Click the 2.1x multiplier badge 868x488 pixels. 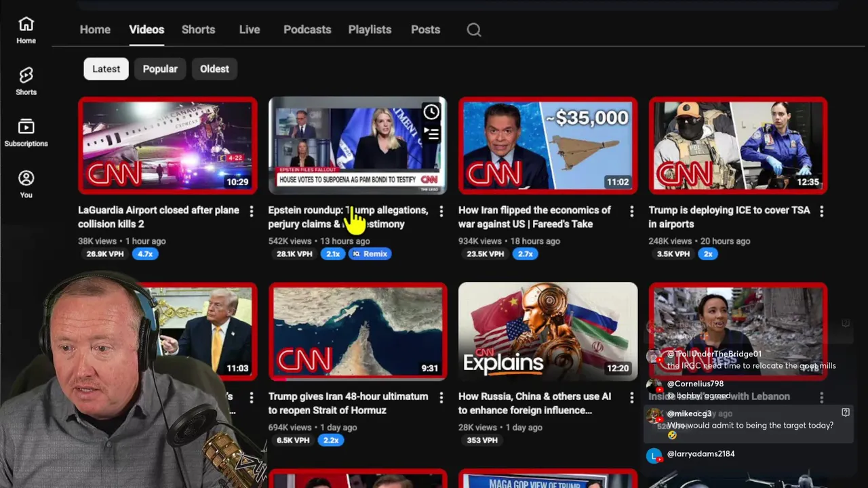tap(332, 253)
